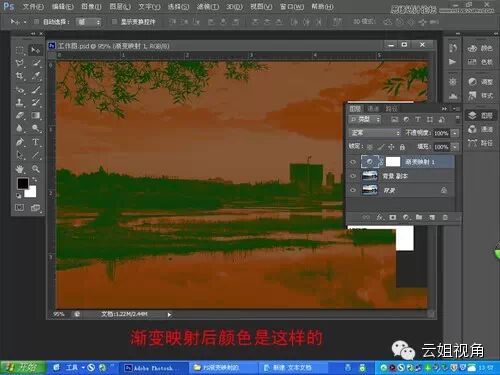Select the Type tool in toolbox
The width and height of the screenshot is (500, 375).
click(x=36, y=142)
